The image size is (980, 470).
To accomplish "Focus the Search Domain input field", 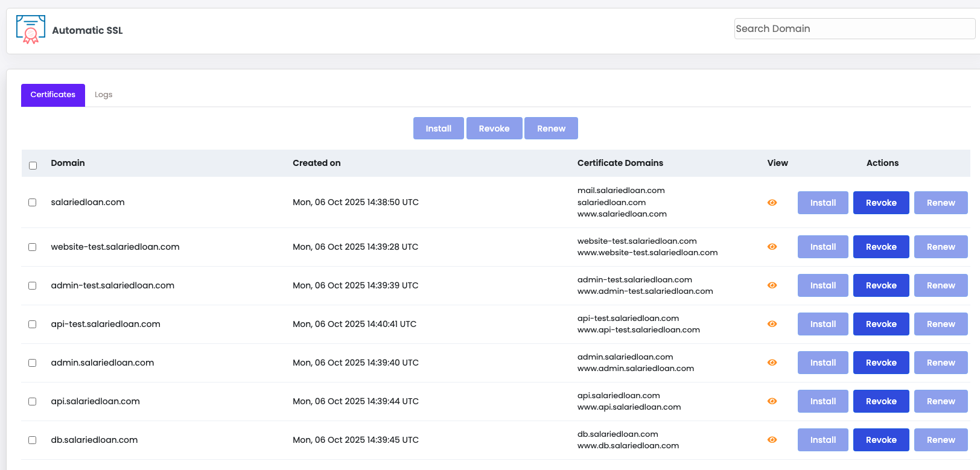I will 854,28.
